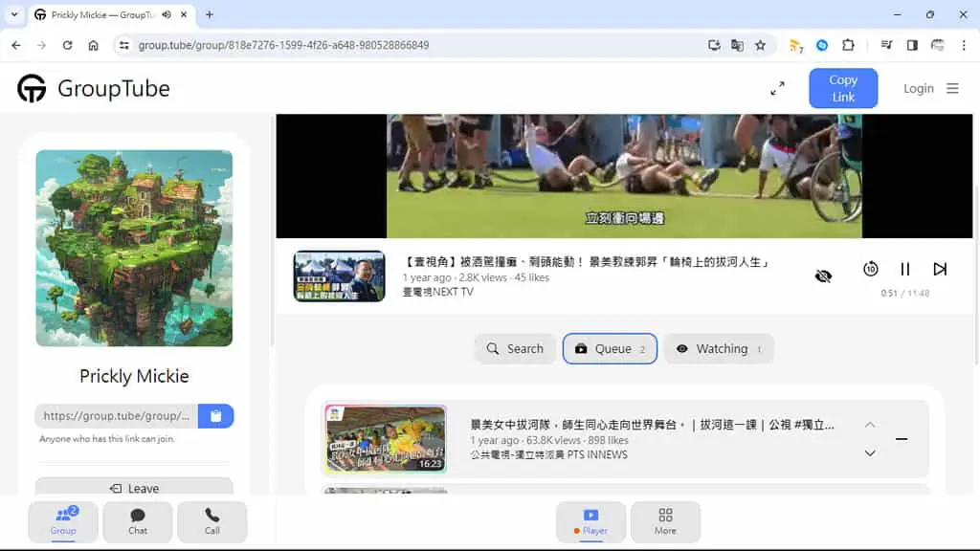Image resolution: width=980 pixels, height=551 pixels.
Task: Open the hamburger menu next to Login
Action: (x=952, y=89)
